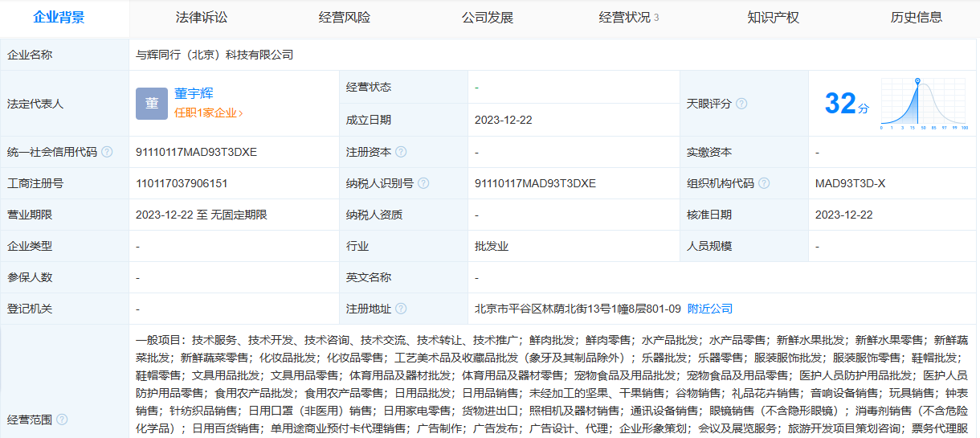This screenshot has height=438, width=980.
Task: Open help icon beside 纳税人识别号
Action: [x=423, y=183]
